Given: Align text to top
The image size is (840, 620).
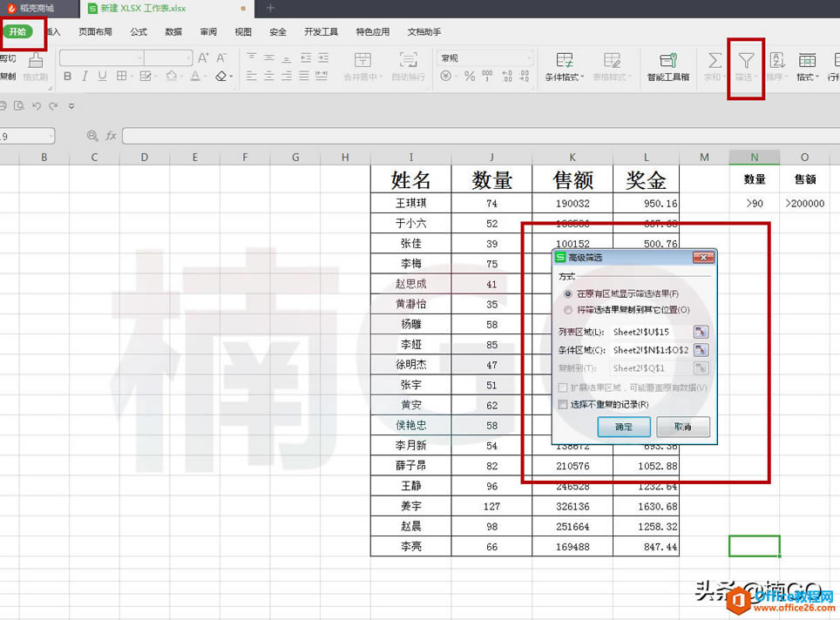Looking at the screenshot, I should tap(252, 57).
